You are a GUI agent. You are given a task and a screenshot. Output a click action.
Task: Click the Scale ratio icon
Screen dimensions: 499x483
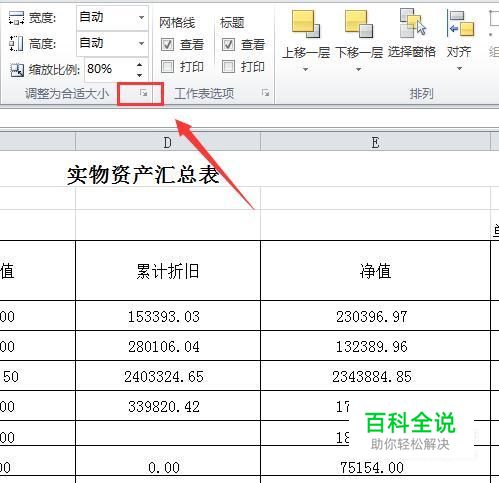17,70
